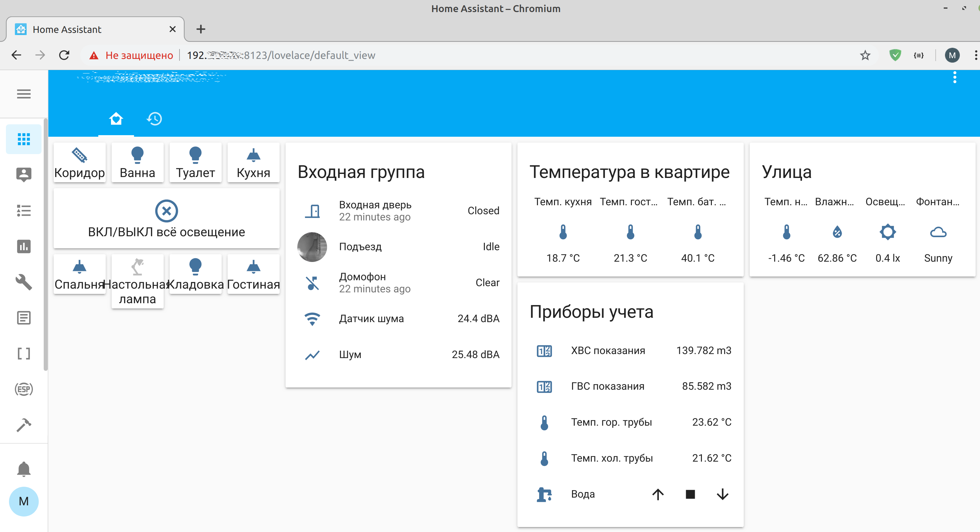Toggle the Вода flow direction up arrow
The image size is (980, 532).
coord(657,493)
